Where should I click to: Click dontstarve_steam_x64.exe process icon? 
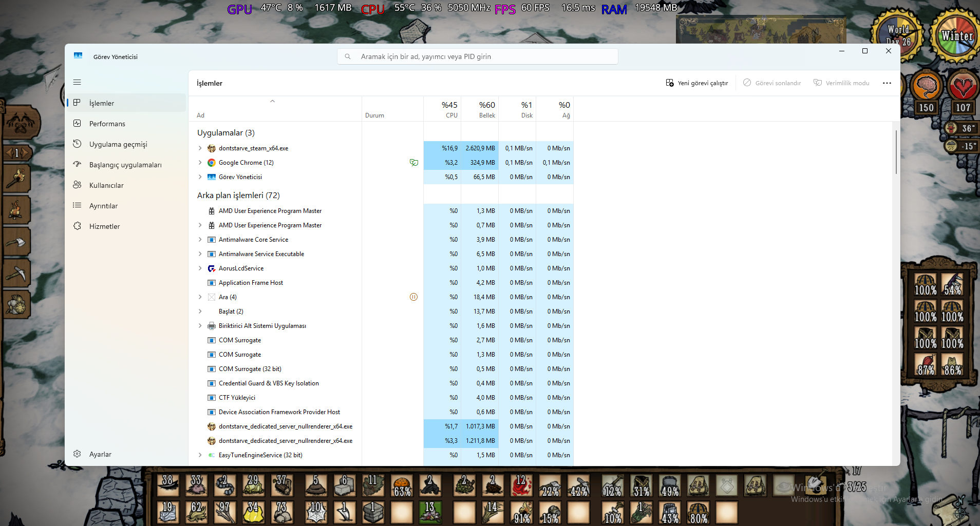[212, 148]
